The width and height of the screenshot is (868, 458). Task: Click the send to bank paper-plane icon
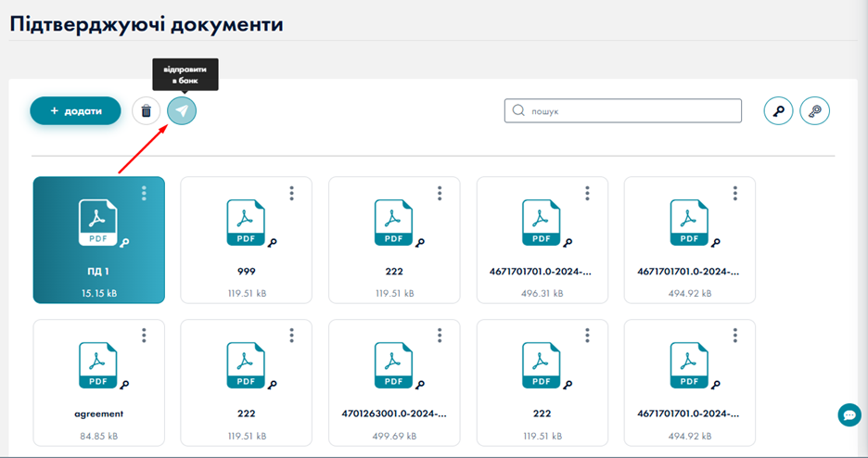click(x=182, y=111)
